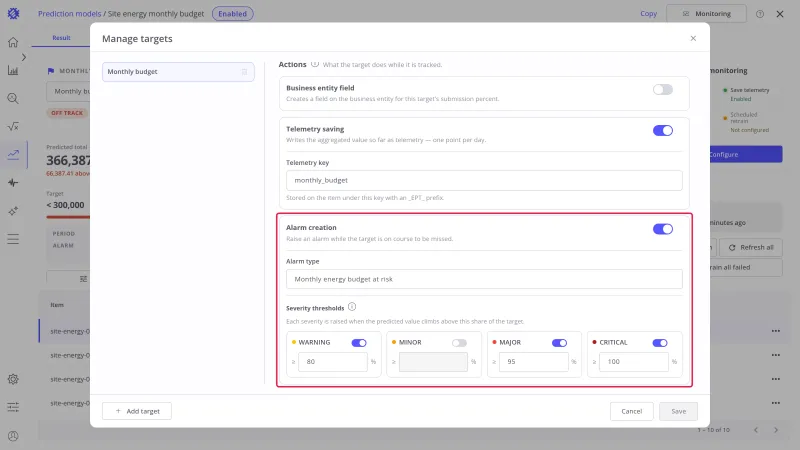Click the Copy link
This screenshot has width=800, height=450.
coord(648,14)
